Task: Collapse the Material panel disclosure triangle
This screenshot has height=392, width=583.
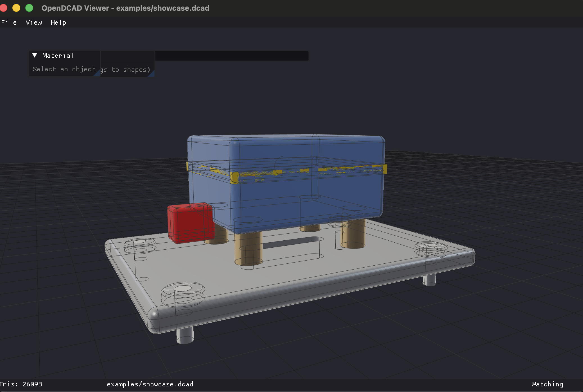Action: 35,55
